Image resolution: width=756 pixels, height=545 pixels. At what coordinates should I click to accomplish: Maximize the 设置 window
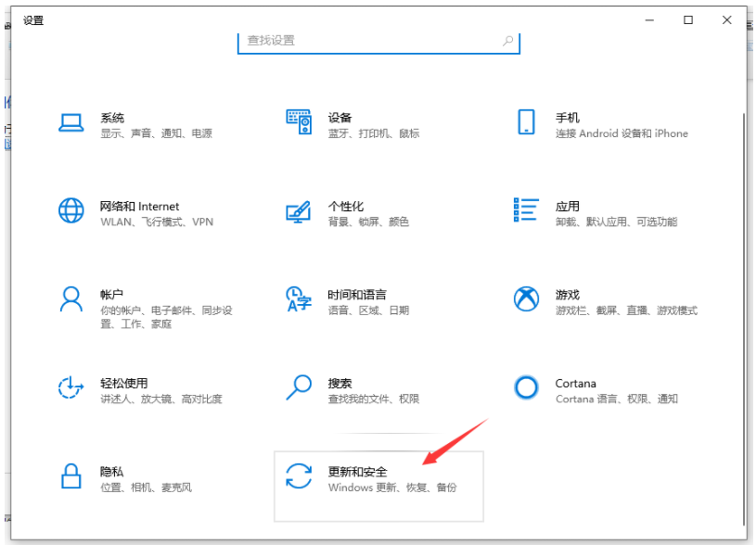coord(688,19)
